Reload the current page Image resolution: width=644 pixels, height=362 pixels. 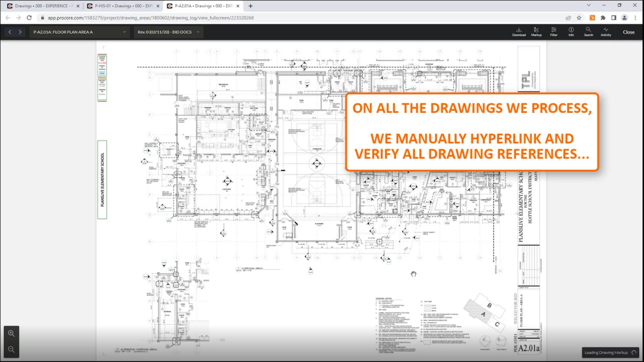coord(29,18)
